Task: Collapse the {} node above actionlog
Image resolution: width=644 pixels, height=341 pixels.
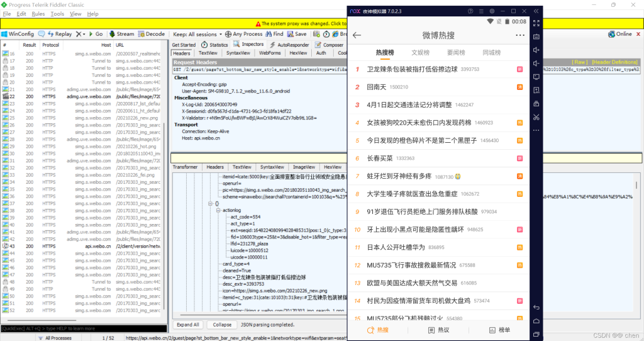Action: pos(210,204)
